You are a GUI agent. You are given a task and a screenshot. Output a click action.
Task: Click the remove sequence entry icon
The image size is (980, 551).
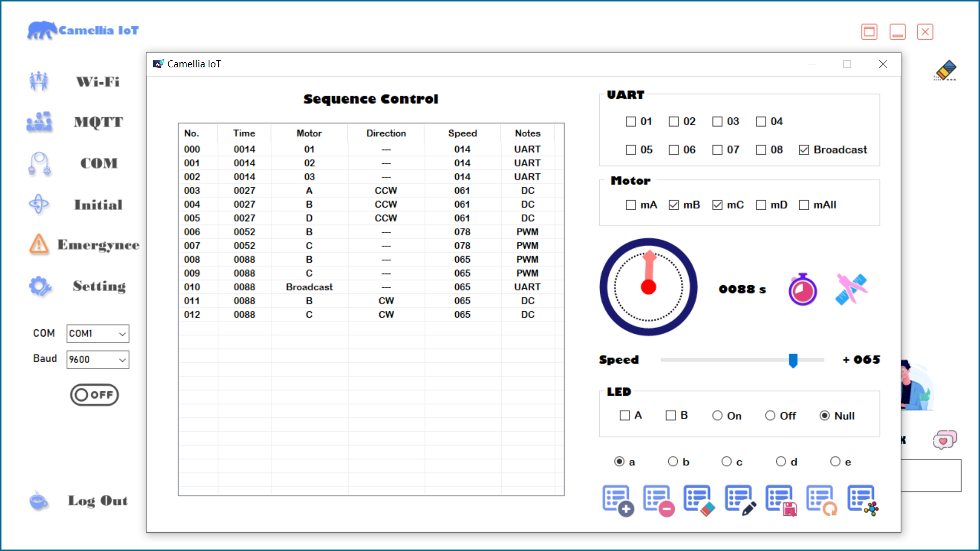658,500
